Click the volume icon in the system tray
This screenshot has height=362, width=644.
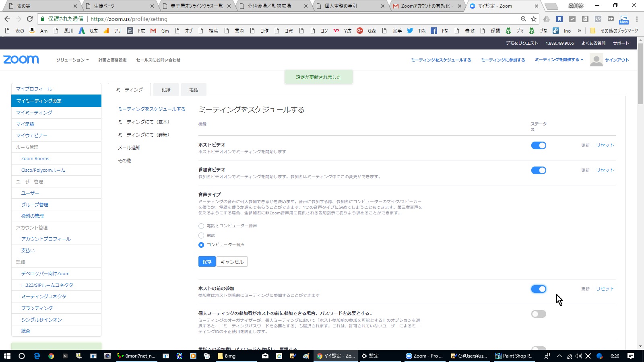pos(579,356)
